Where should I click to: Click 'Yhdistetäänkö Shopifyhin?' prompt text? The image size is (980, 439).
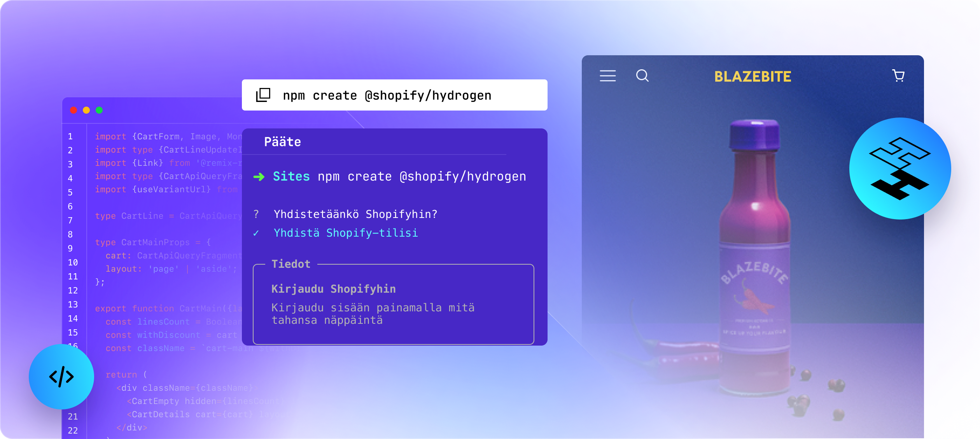coord(355,214)
